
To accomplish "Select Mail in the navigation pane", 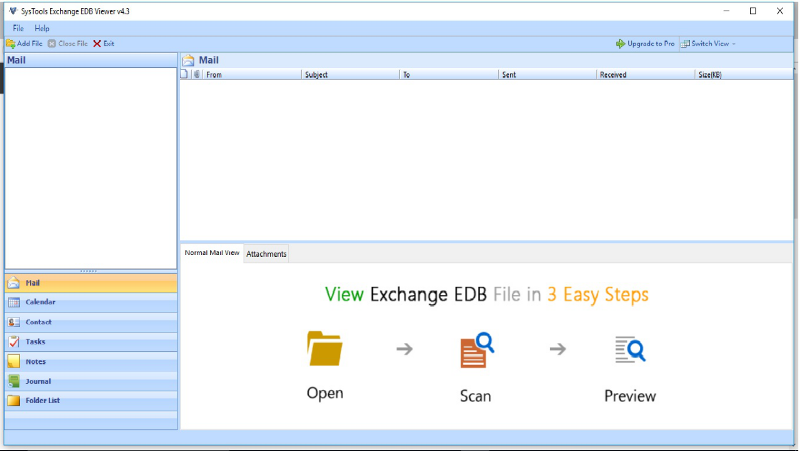I will click(x=91, y=283).
